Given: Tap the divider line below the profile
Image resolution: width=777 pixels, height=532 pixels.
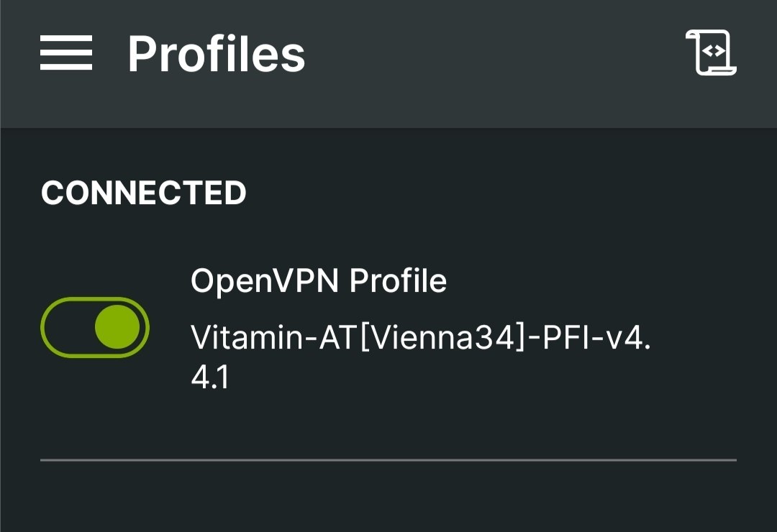Looking at the screenshot, I should 388,458.
